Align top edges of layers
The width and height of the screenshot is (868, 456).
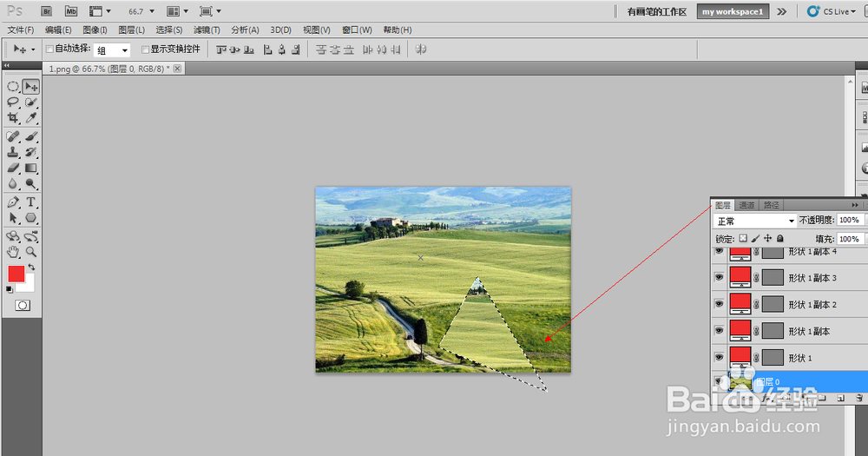(221, 50)
